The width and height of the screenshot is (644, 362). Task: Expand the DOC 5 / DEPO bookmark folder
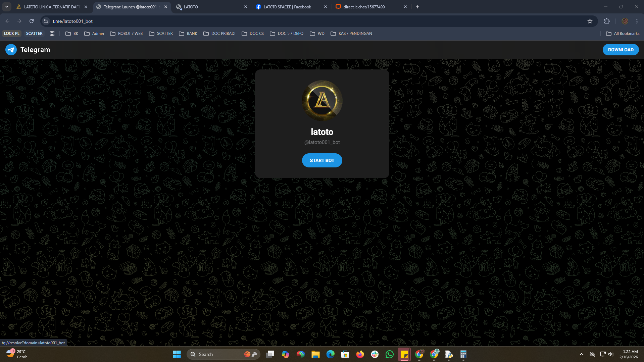[287, 34]
